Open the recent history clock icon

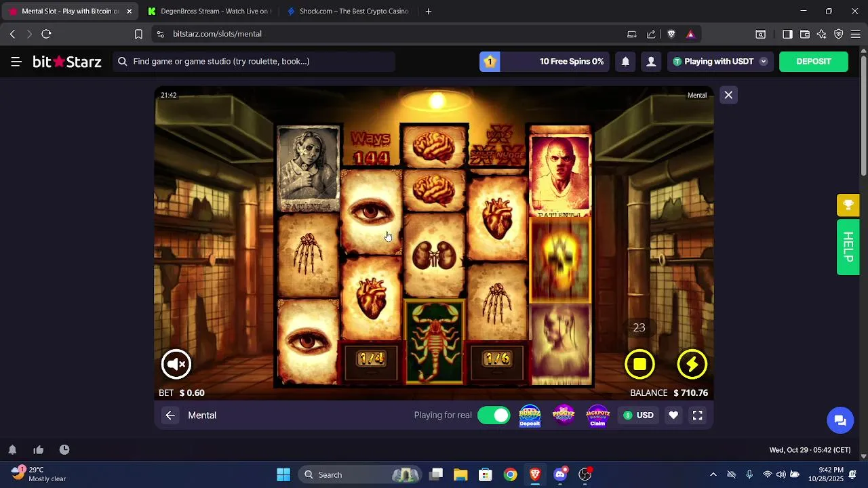pos(64,449)
